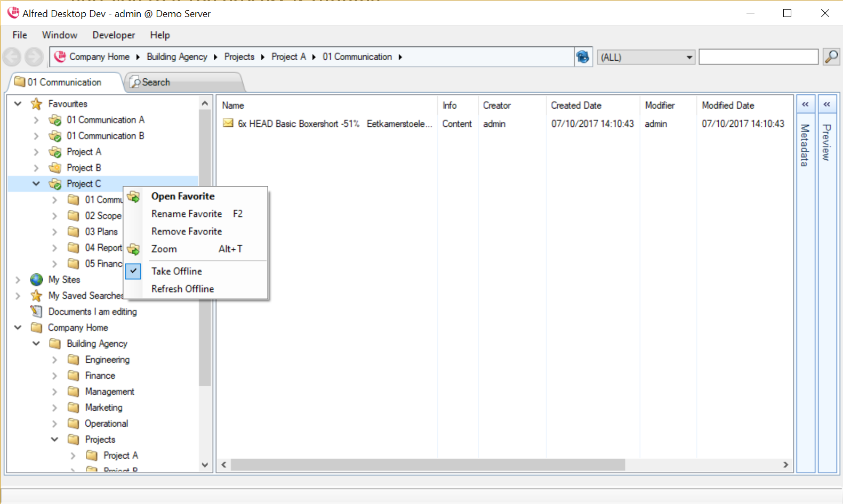Collapse the Building Agency tree node

[36, 344]
